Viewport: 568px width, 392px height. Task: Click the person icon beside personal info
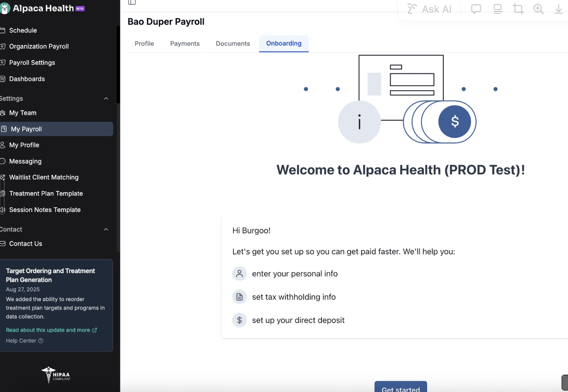239,274
